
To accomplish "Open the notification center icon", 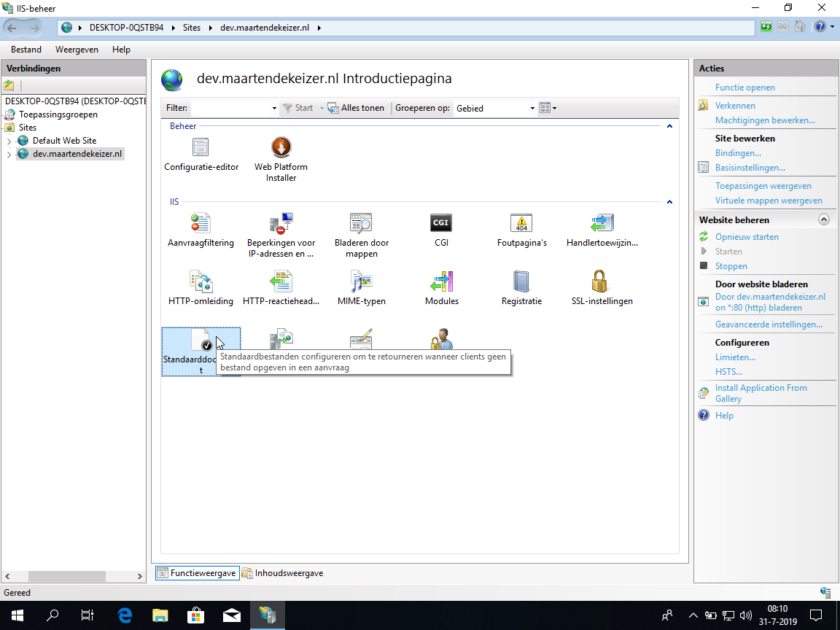I will point(815,615).
